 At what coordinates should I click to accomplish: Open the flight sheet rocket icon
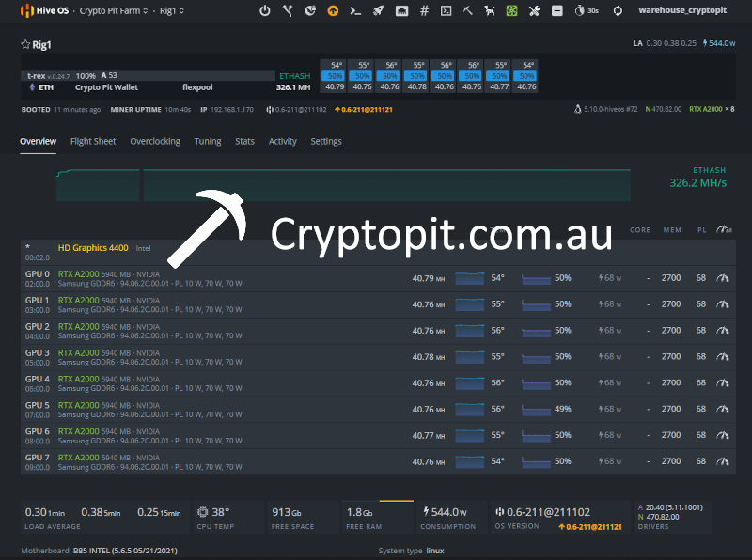(379, 10)
